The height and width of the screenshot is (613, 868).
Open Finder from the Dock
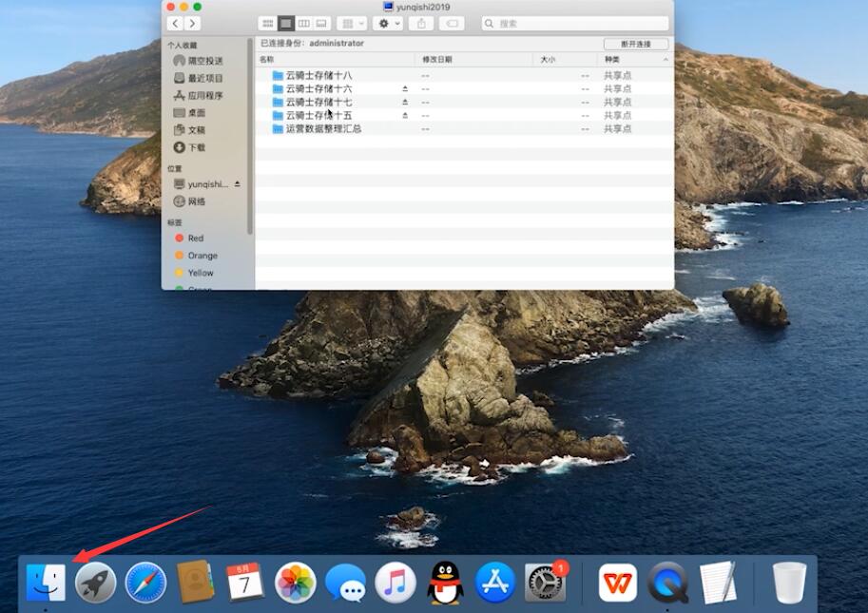(x=46, y=583)
